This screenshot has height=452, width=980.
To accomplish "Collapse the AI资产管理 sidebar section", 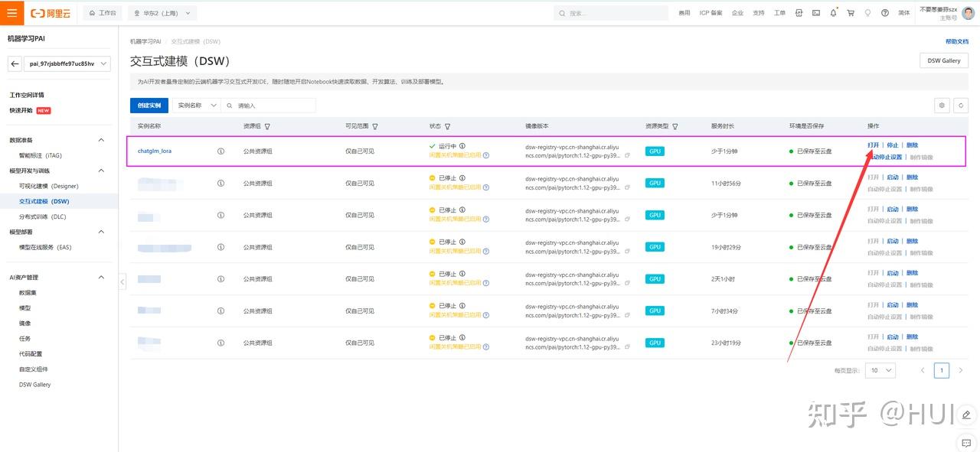I will [101, 277].
